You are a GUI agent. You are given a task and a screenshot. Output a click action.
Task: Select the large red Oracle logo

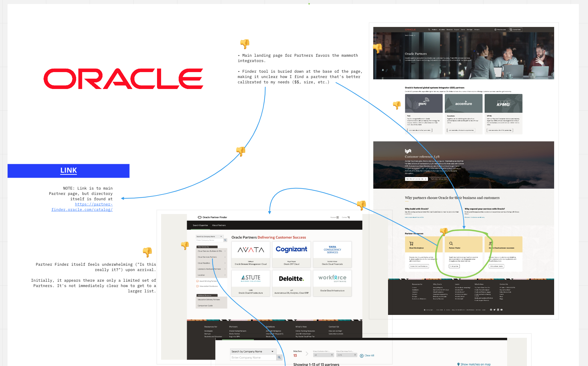tap(123, 79)
